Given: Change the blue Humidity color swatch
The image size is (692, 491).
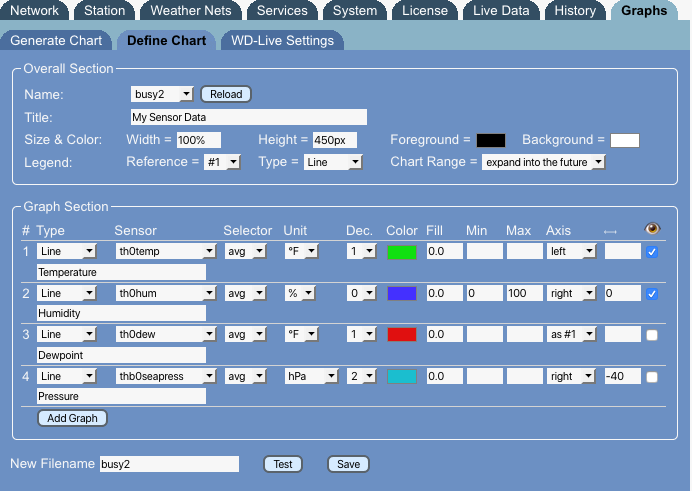Looking at the screenshot, I should [x=402, y=293].
